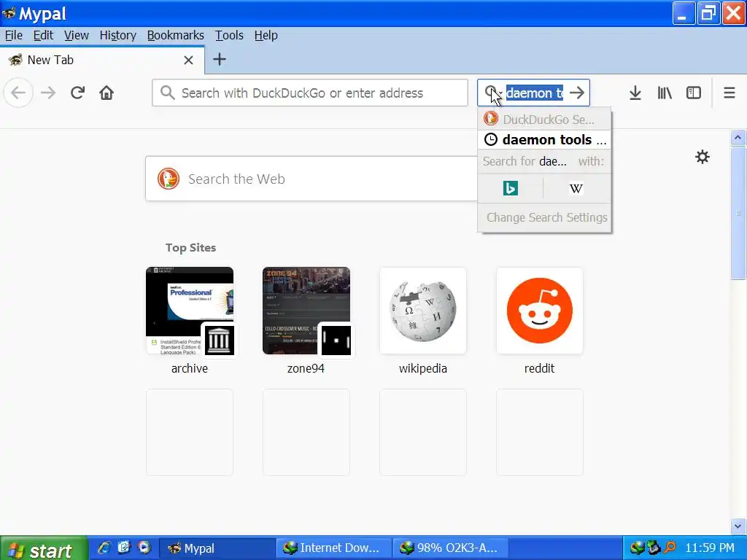Open the Downloads toolbar icon
Image resolution: width=747 pixels, height=560 pixels.
click(635, 93)
